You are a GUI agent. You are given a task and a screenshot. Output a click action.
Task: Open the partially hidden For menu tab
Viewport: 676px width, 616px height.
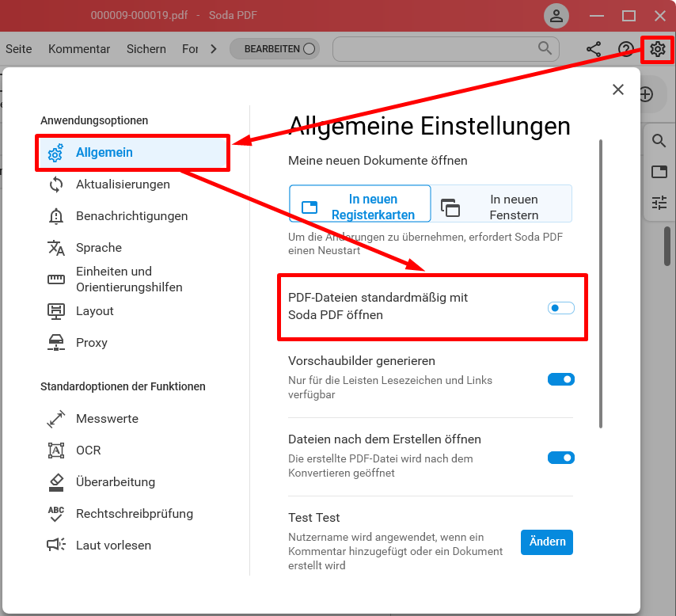point(190,49)
